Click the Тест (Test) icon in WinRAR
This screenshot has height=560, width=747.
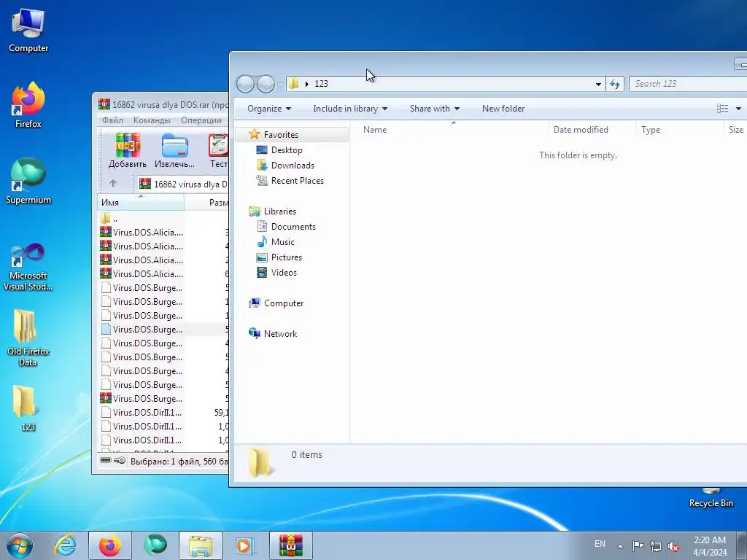click(x=219, y=151)
